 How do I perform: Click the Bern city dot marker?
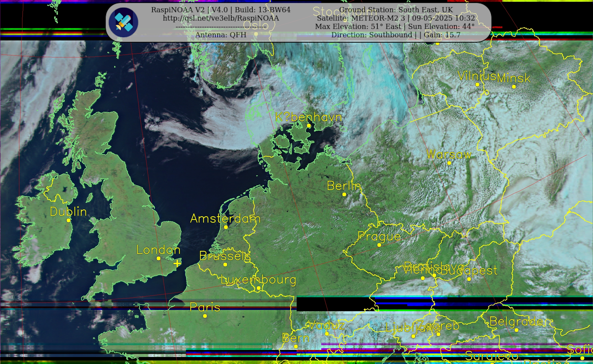(296, 347)
